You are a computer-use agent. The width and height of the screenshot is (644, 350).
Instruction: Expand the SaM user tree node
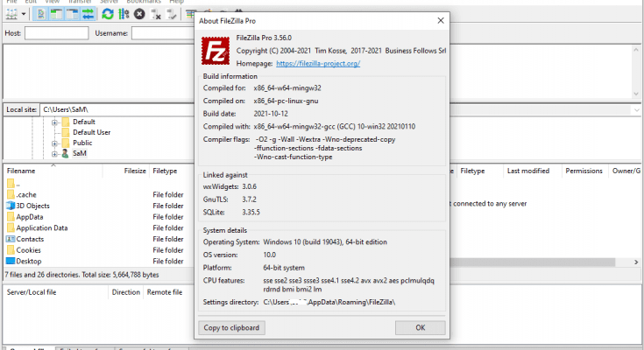click(54, 154)
